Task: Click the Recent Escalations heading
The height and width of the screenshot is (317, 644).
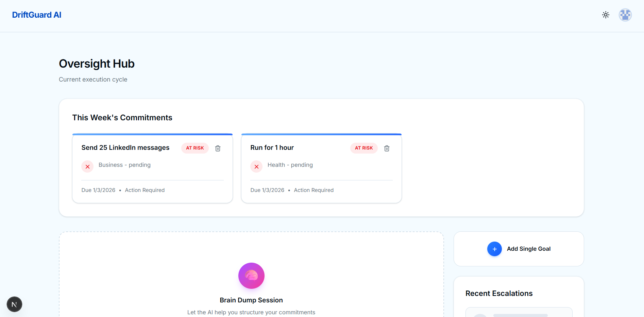Action: click(x=499, y=293)
